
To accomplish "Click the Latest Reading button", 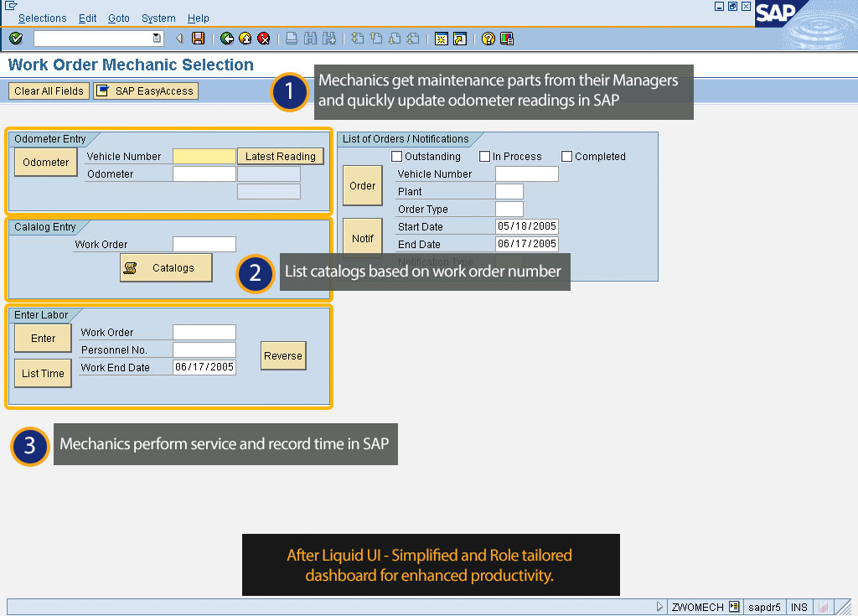I will point(280,157).
